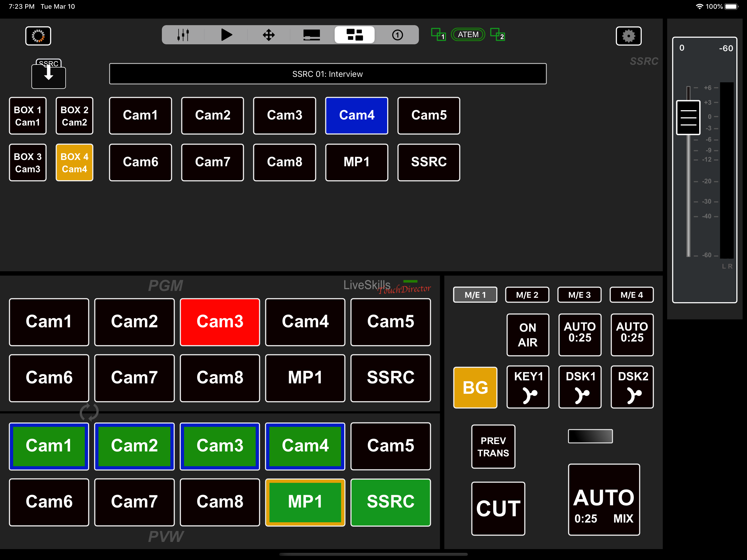Switch to M/E 2 bank
The image size is (747, 560).
click(527, 295)
